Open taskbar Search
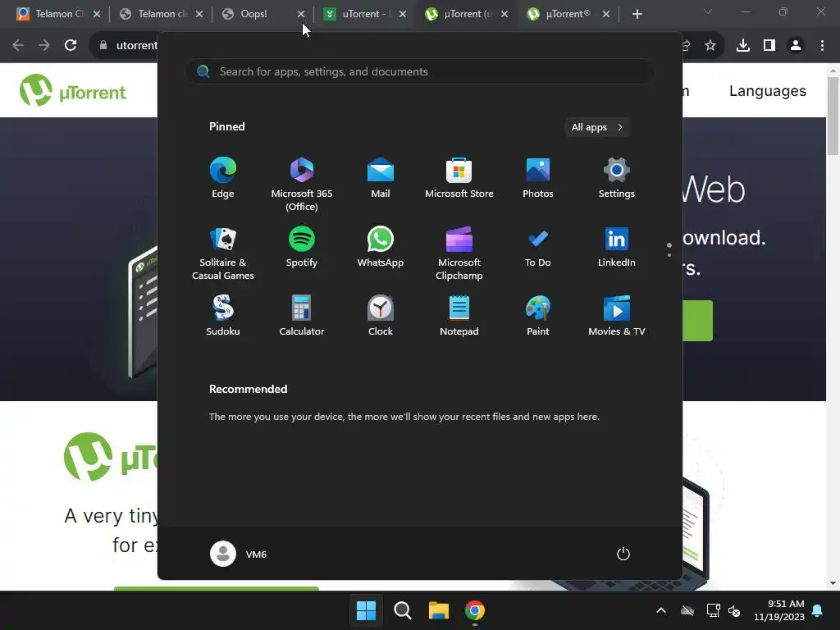Screen dimensions: 840x630 coord(402,610)
